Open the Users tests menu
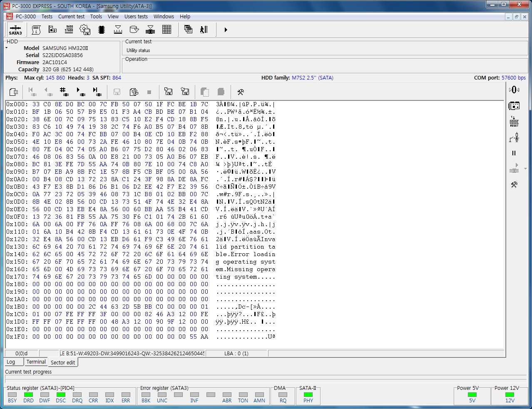This screenshot has width=532, height=409. pyautogui.click(x=136, y=17)
